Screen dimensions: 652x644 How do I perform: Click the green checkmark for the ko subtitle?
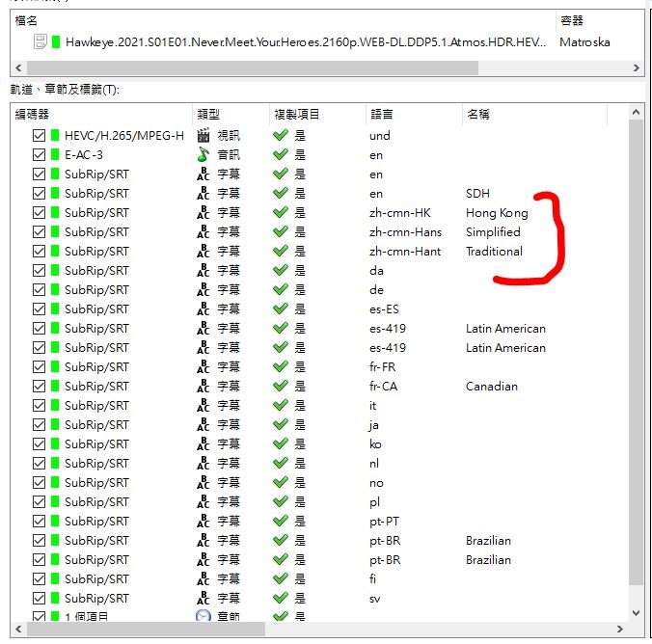click(x=281, y=443)
